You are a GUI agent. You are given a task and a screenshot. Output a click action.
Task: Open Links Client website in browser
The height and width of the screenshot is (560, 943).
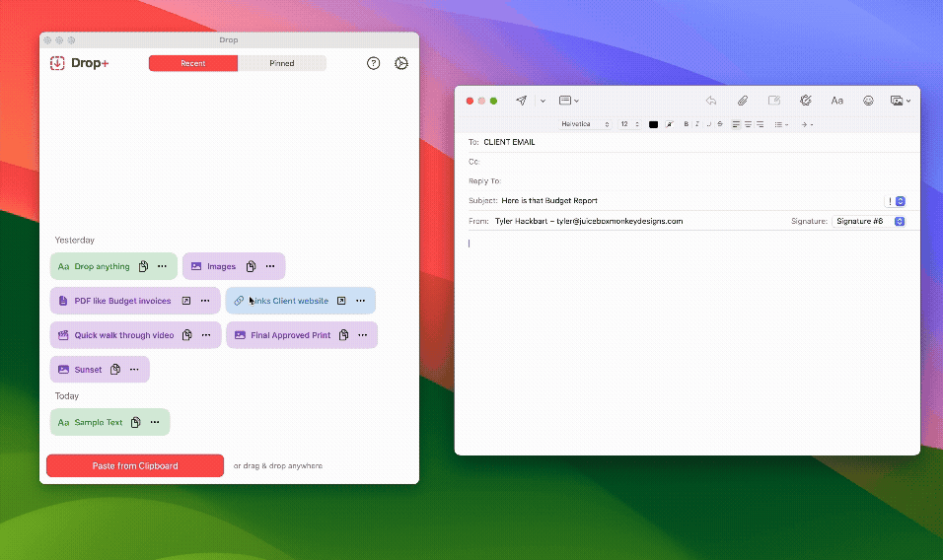(x=341, y=301)
